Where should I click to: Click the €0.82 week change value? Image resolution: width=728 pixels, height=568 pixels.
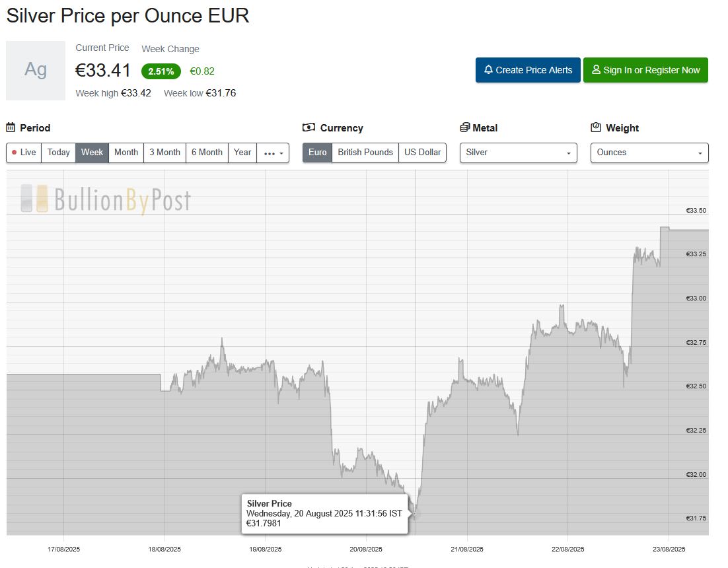[202, 71]
